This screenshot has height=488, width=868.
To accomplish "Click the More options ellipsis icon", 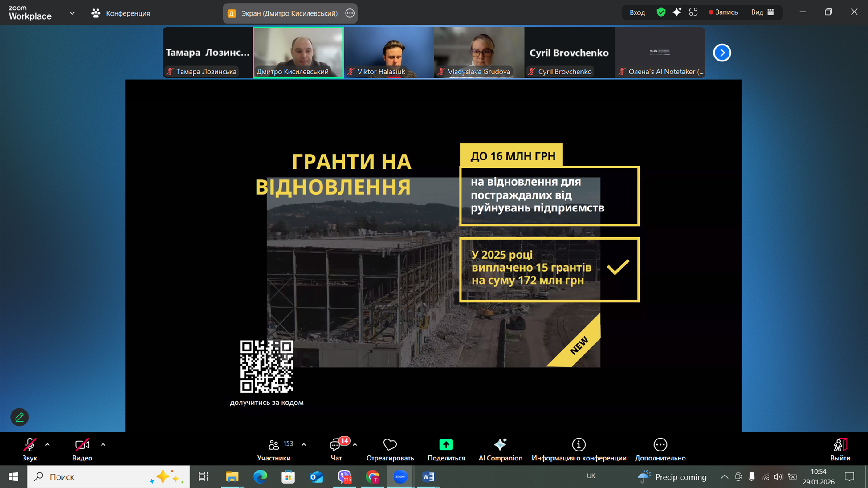I will tap(660, 445).
